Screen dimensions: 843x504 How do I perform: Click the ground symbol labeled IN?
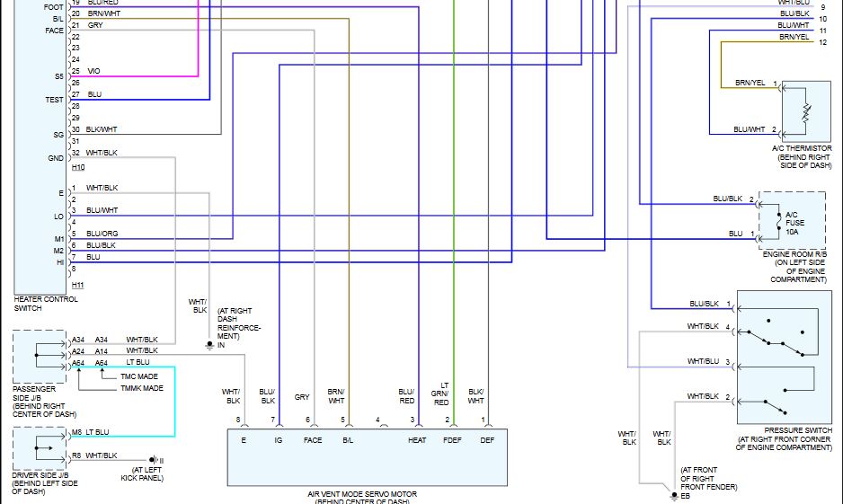point(209,346)
